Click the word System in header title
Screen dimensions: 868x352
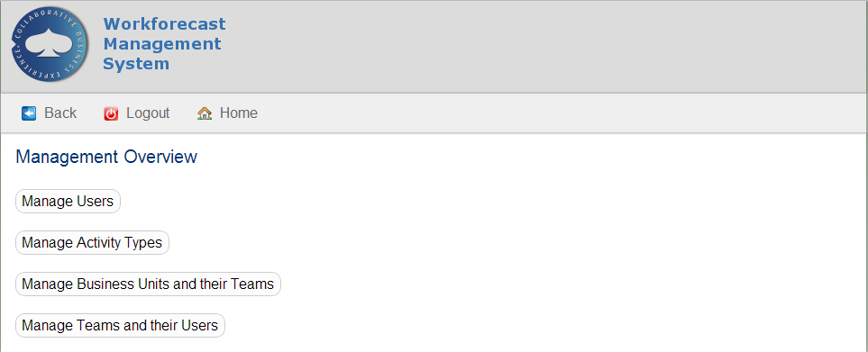coord(136,64)
